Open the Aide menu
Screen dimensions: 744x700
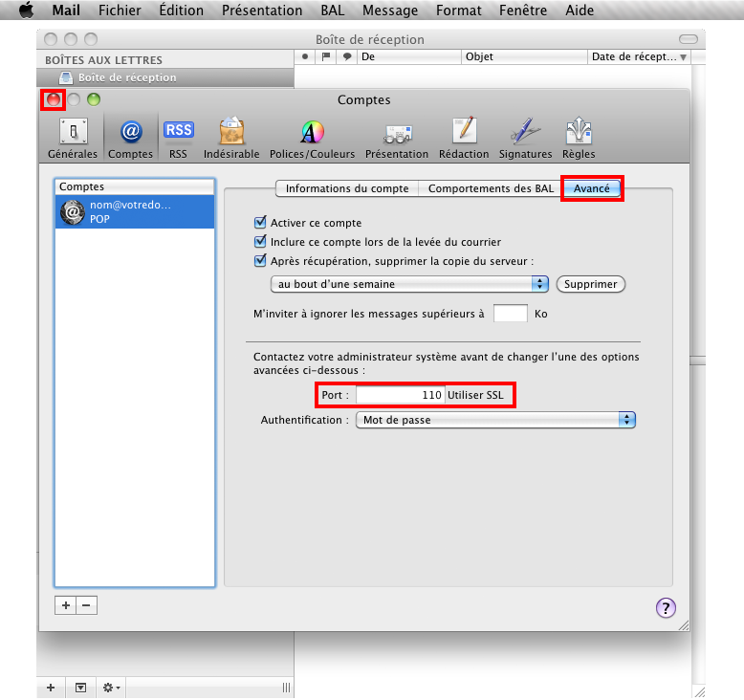pyautogui.click(x=580, y=10)
